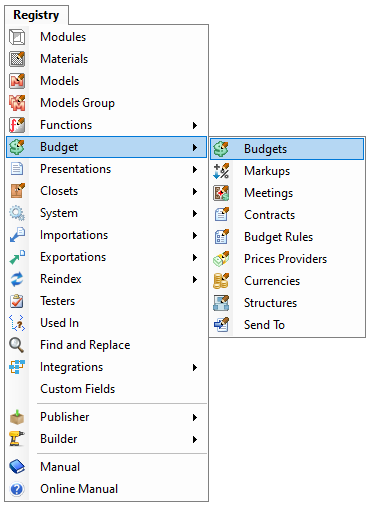The height and width of the screenshot is (506, 369).
Task: Expand the Functions submenu arrow
Action: [x=195, y=125]
